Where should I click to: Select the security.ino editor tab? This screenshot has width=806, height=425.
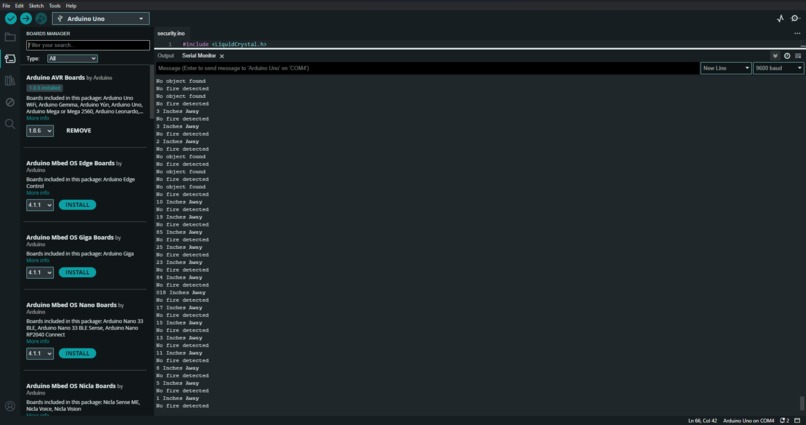(171, 33)
